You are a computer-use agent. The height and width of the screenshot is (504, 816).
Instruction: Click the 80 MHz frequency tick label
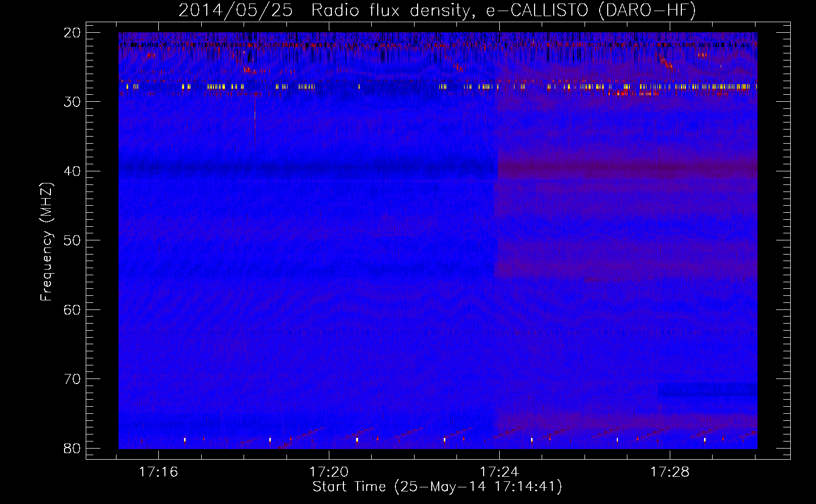[73, 448]
